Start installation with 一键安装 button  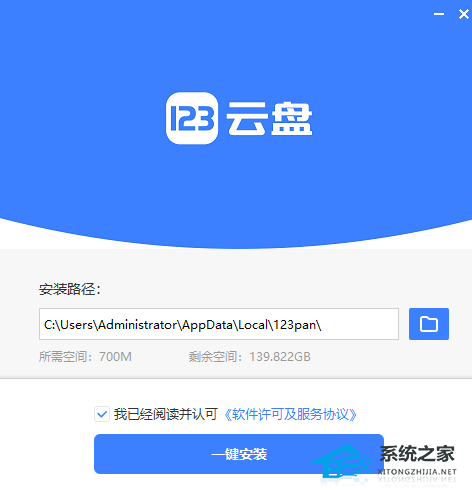[x=239, y=454]
